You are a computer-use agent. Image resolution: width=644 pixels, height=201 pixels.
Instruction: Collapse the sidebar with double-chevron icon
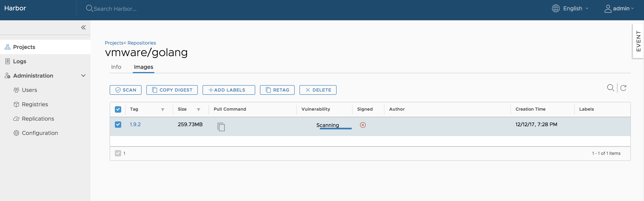83,27
